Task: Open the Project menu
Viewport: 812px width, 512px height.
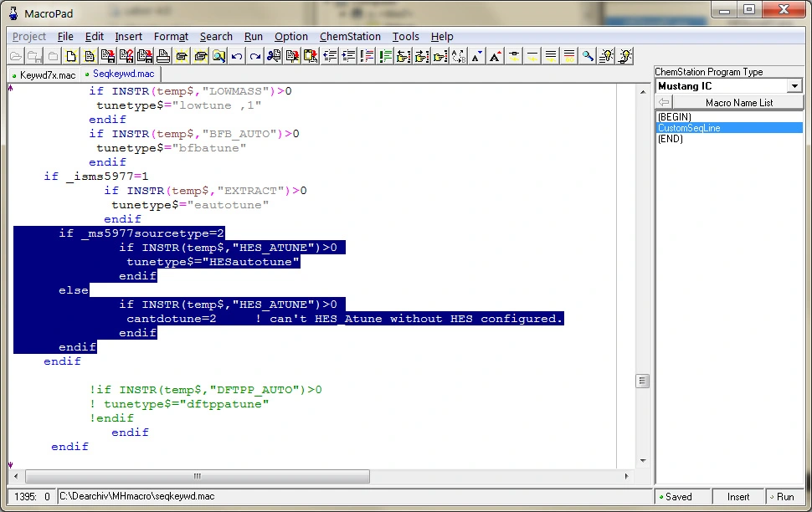Action: coord(29,37)
